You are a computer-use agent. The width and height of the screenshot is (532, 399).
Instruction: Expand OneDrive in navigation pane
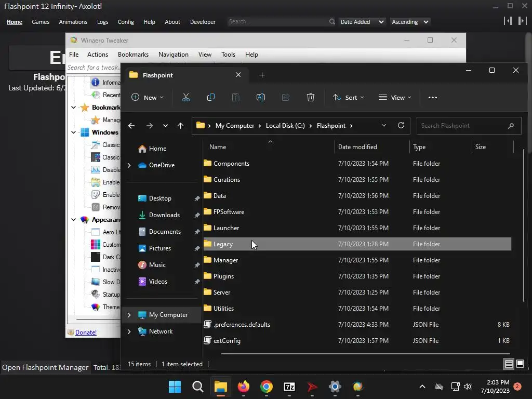pos(129,165)
